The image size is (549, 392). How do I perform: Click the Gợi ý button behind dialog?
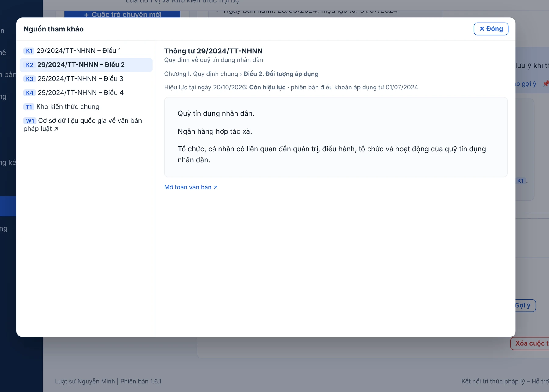coord(525,306)
